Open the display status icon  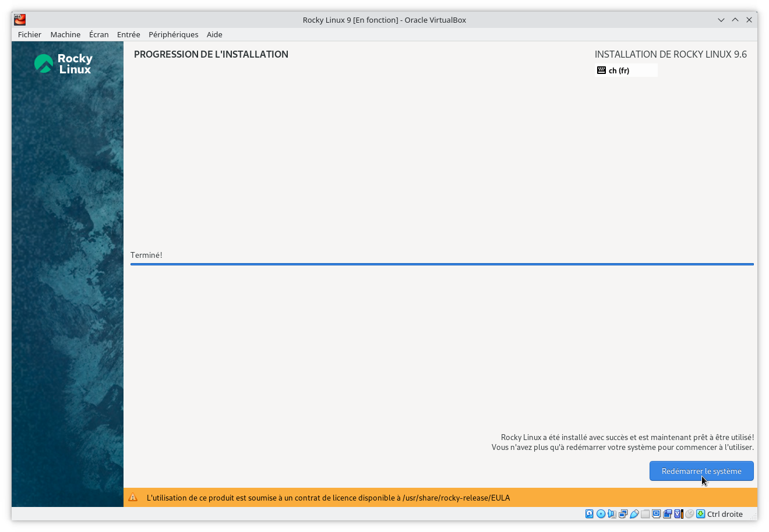click(656, 514)
